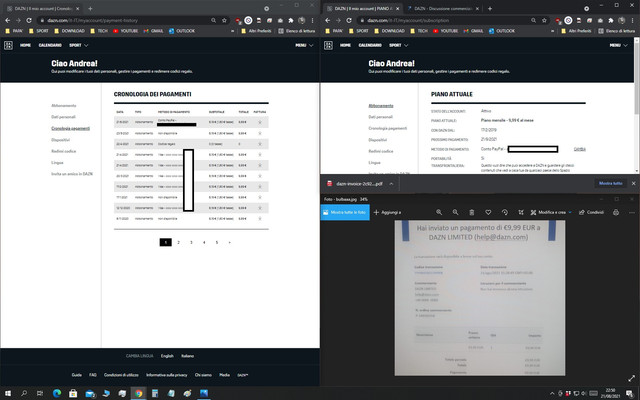Click Mostra tutto in downloads bar
This screenshot has width=640, height=400.
pos(611,184)
